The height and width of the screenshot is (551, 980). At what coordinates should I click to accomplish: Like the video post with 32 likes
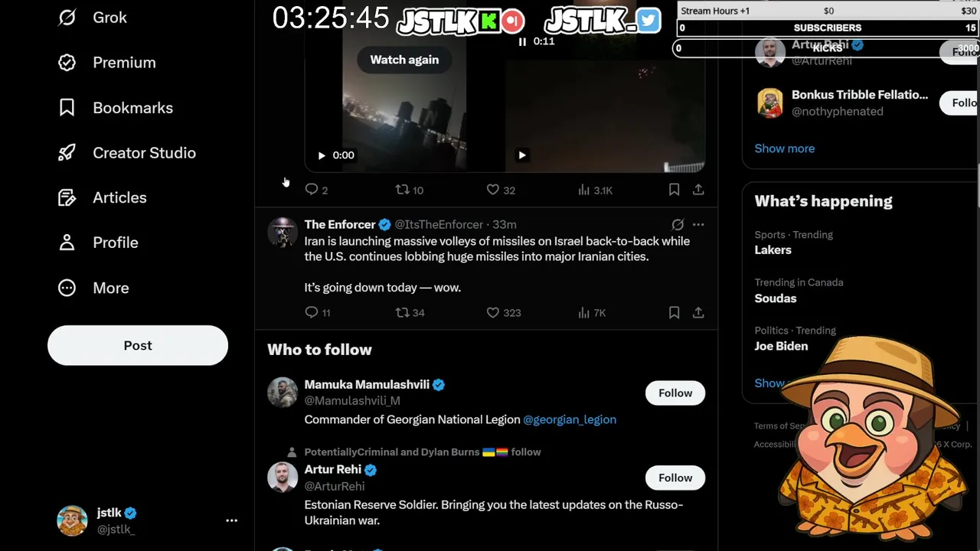pyautogui.click(x=501, y=190)
